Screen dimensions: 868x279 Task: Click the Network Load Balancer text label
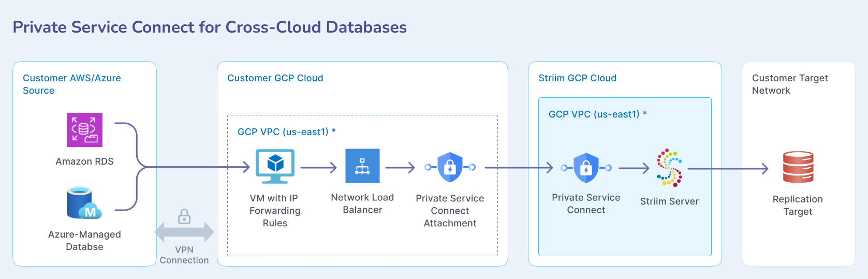click(x=362, y=203)
